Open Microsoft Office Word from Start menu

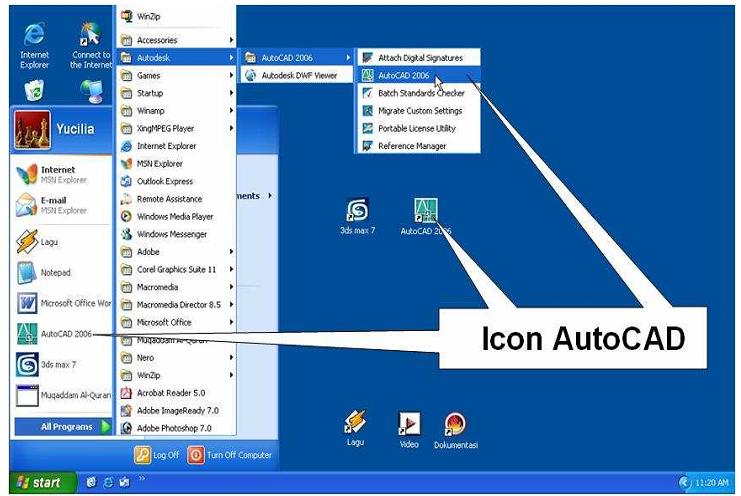61,303
